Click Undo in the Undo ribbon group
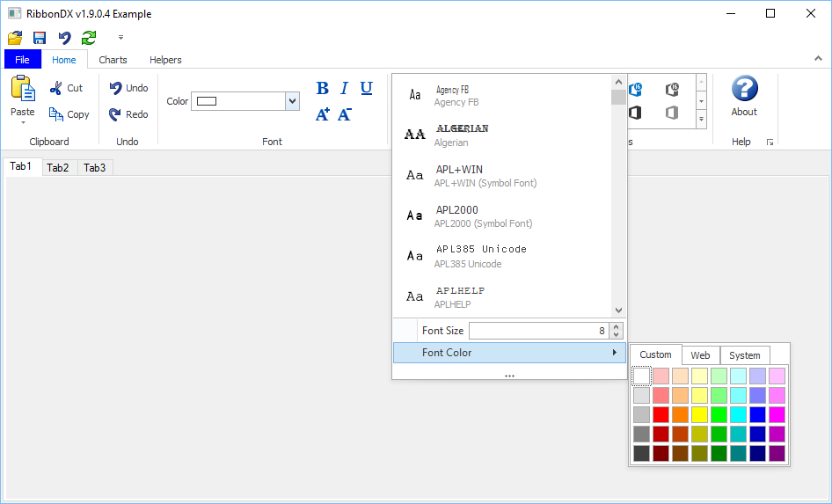Viewport: 832px width, 504px height. (x=128, y=88)
